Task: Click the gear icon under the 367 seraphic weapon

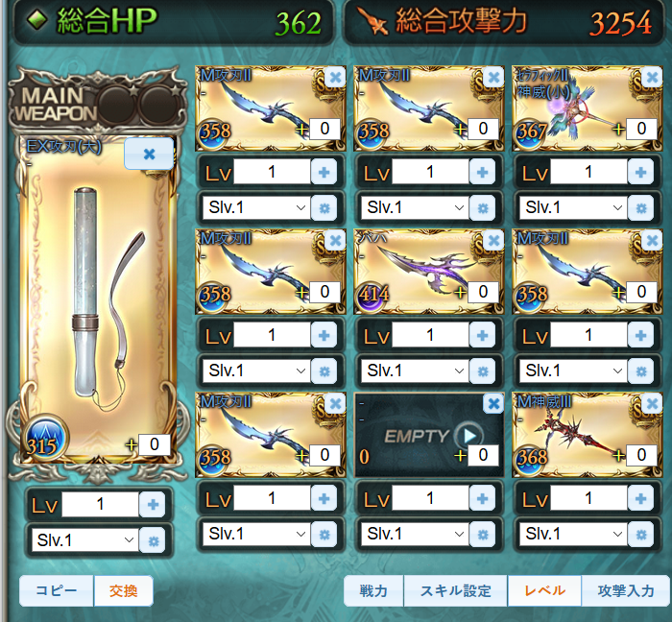Action: pyautogui.click(x=640, y=208)
